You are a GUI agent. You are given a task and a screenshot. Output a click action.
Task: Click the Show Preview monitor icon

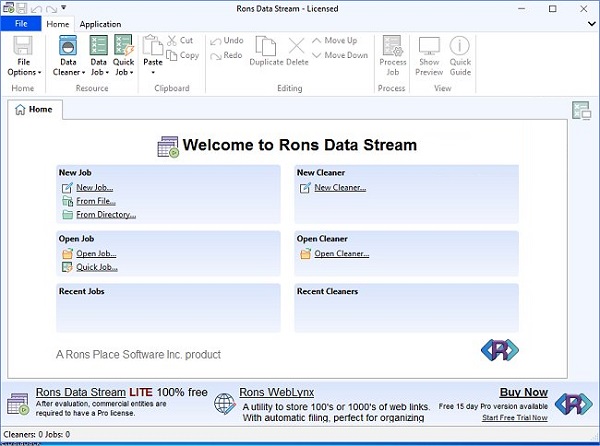(x=429, y=46)
